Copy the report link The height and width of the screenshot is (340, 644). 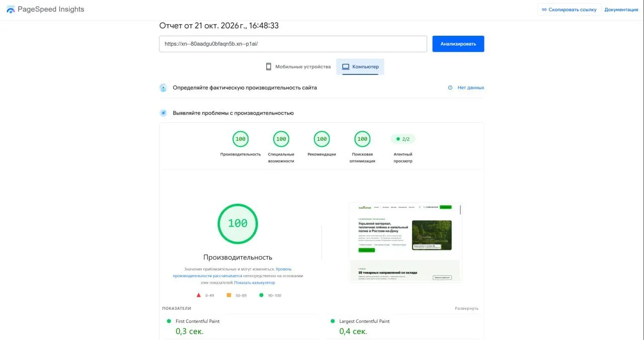(569, 10)
